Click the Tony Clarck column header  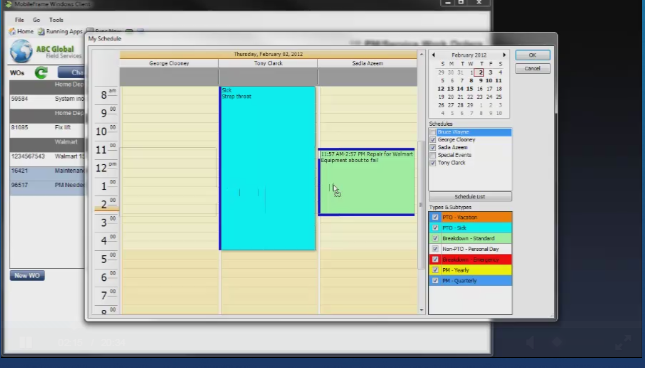point(268,63)
